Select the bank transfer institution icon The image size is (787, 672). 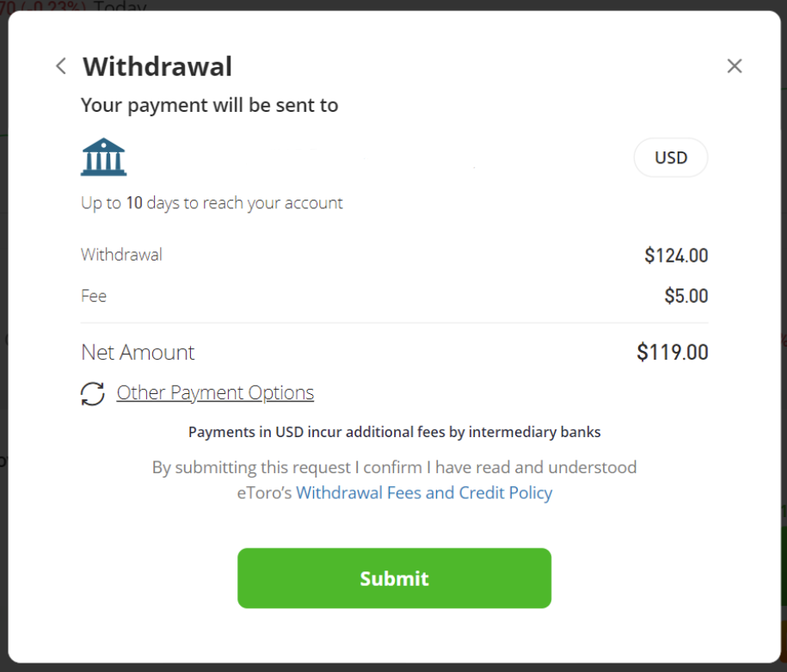(x=103, y=156)
